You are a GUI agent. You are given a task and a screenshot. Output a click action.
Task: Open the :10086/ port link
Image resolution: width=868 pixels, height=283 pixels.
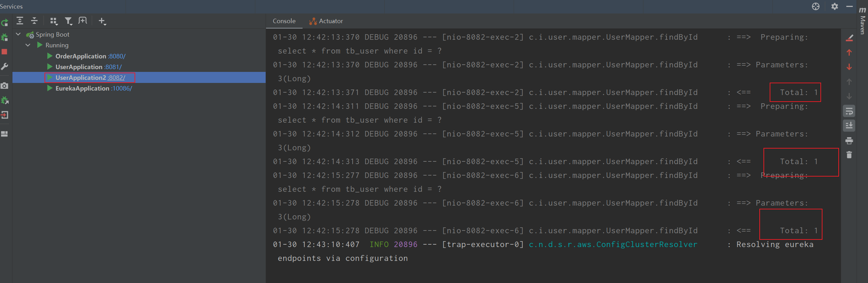pos(121,88)
